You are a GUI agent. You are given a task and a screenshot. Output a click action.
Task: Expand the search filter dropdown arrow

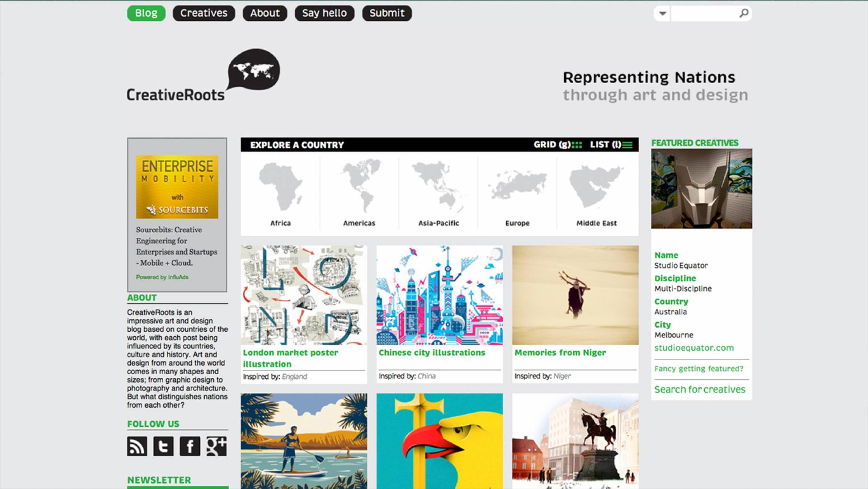coord(662,13)
